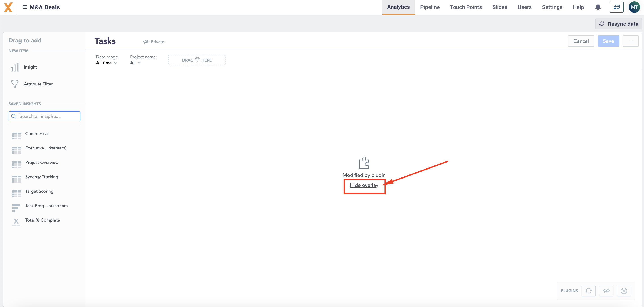This screenshot has width=644, height=307.
Task: Select the Executive...rkstream) insight
Action: pos(46,148)
